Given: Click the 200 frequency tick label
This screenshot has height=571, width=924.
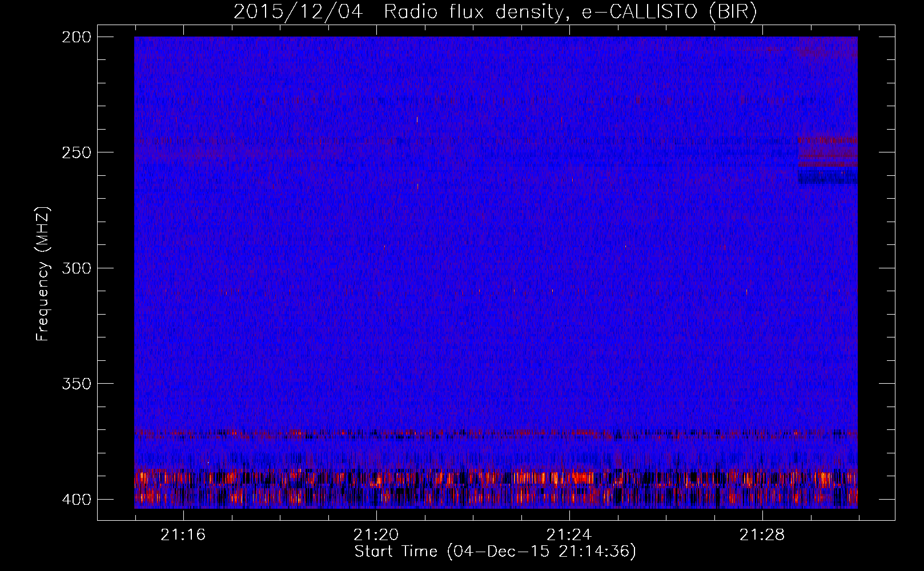Looking at the screenshot, I should (76, 37).
